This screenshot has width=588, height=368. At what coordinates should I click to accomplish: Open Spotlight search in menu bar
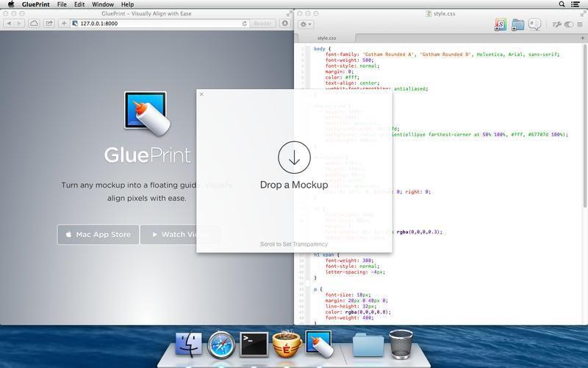[562, 4]
